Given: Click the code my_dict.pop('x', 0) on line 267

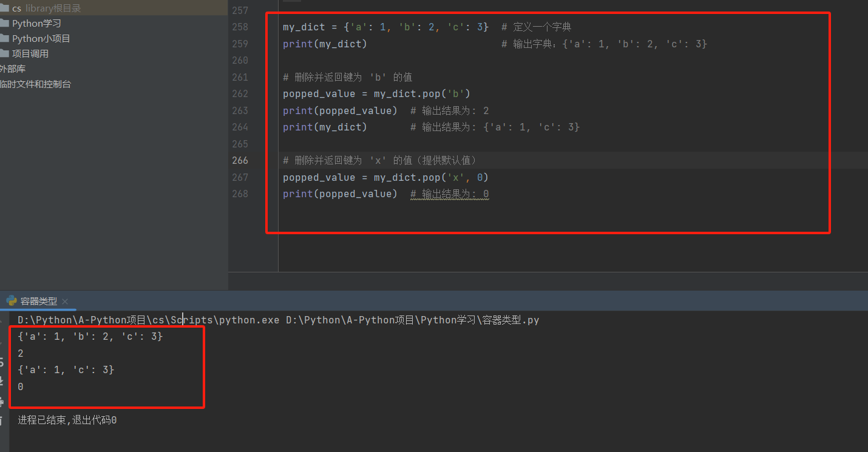Looking at the screenshot, I should [x=431, y=177].
